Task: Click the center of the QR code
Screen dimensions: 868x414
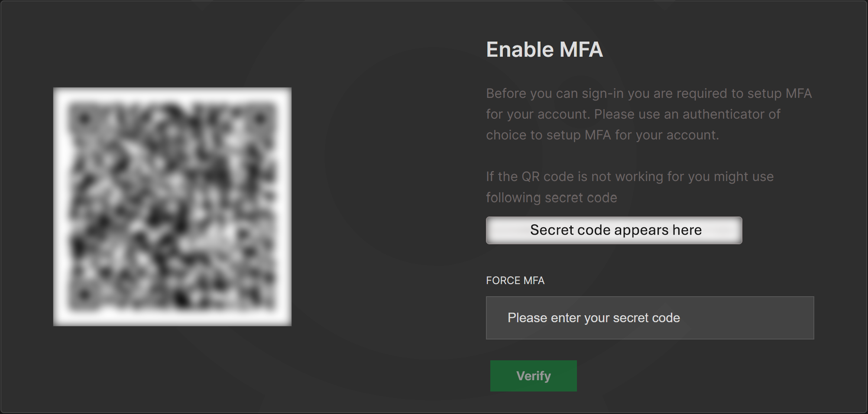Action: point(172,207)
